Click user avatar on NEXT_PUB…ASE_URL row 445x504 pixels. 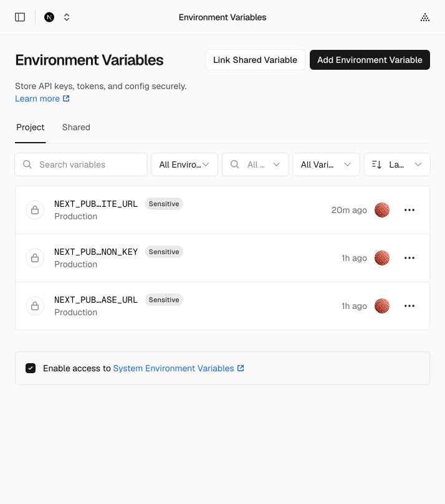click(x=382, y=306)
